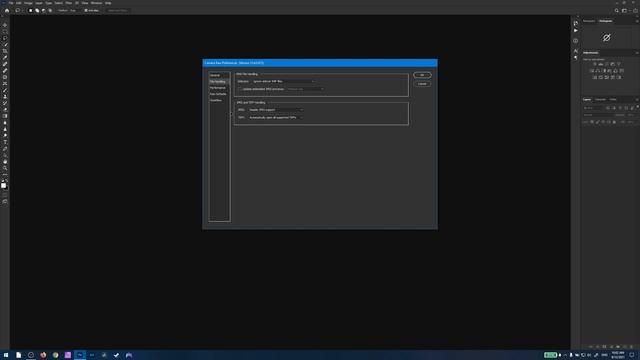This screenshot has height=360, width=640.
Task: Switch to the Navigator tab
Action: point(589,21)
